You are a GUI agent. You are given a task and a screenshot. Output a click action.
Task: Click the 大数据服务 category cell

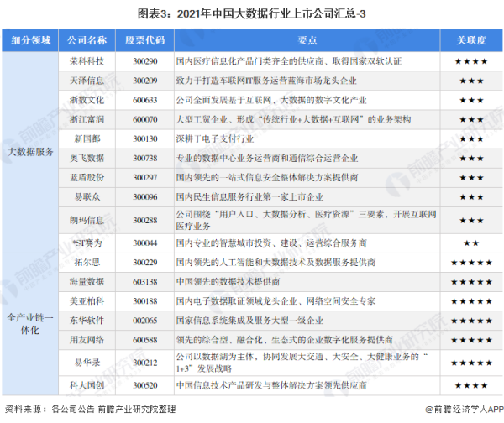coord(30,152)
